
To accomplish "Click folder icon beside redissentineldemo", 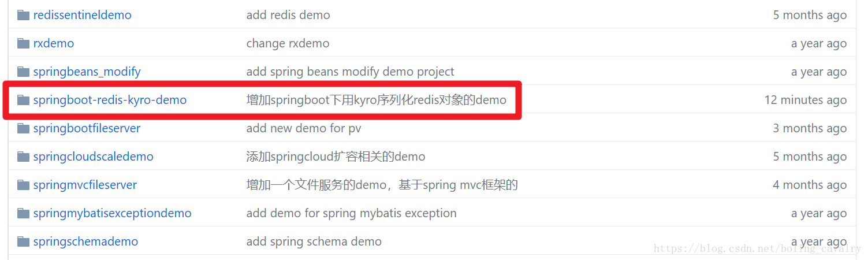I will [23, 15].
